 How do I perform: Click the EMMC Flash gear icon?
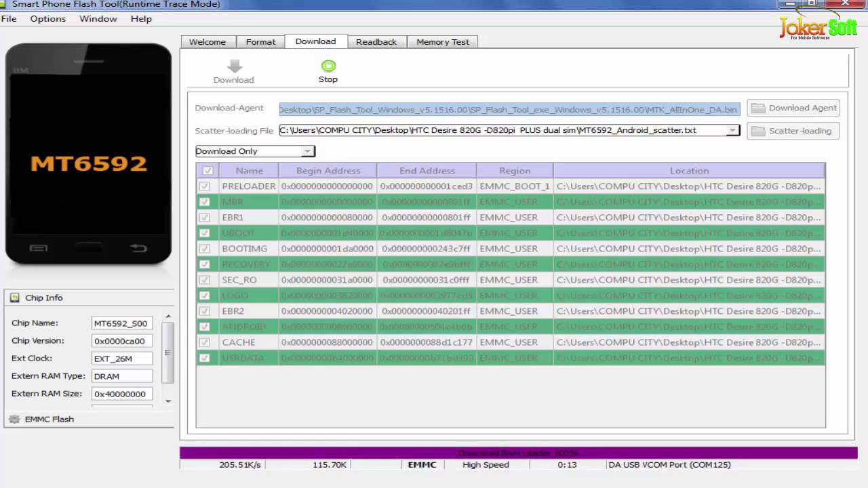click(x=14, y=420)
